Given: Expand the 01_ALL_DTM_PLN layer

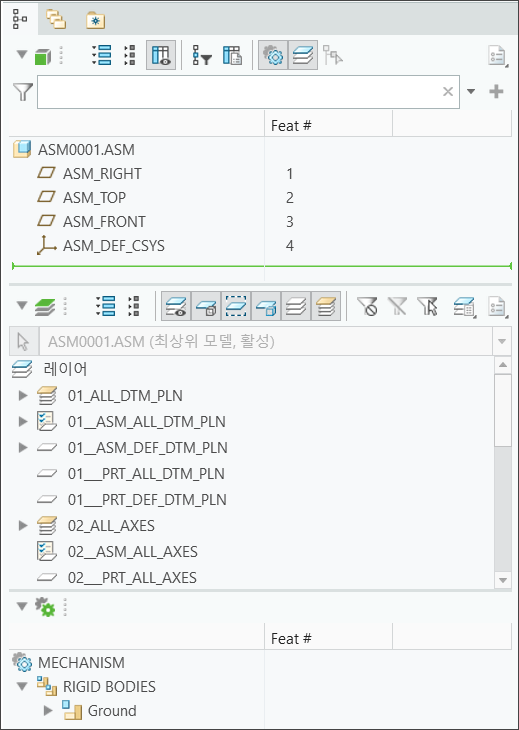Looking at the screenshot, I should [22, 396].
